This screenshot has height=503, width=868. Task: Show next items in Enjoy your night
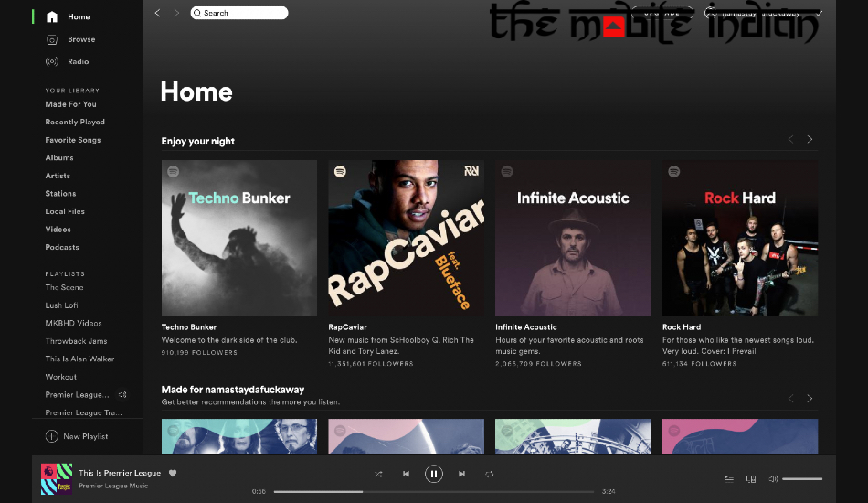point(810,140)
